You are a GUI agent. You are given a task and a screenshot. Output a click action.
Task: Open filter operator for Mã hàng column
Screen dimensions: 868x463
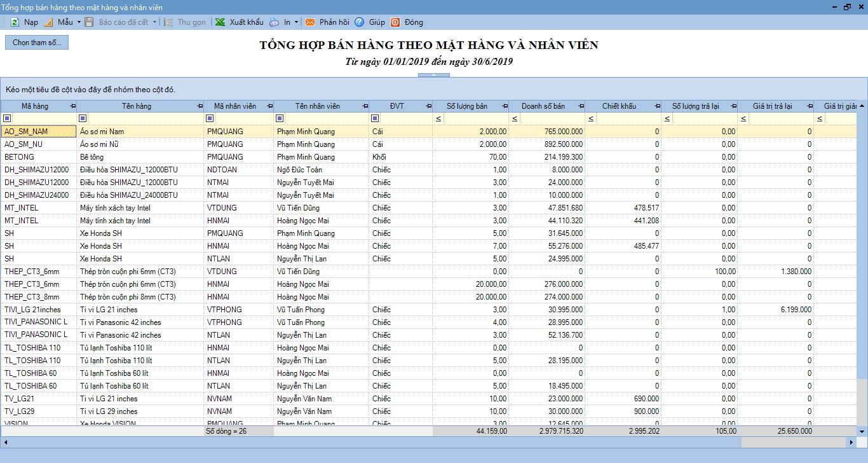(7, 118)
